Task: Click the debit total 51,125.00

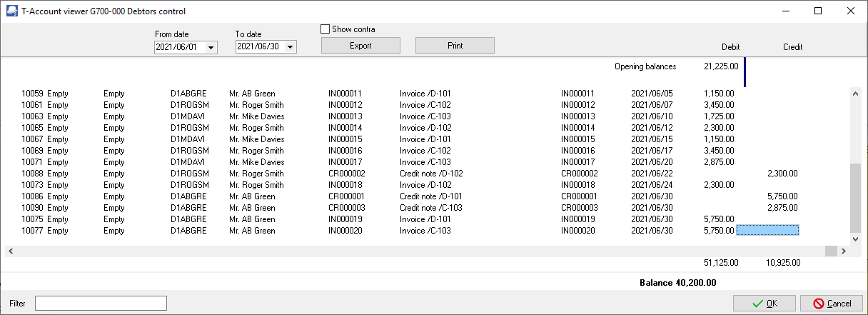Action: pyautogui.click(x=721, y=263)
